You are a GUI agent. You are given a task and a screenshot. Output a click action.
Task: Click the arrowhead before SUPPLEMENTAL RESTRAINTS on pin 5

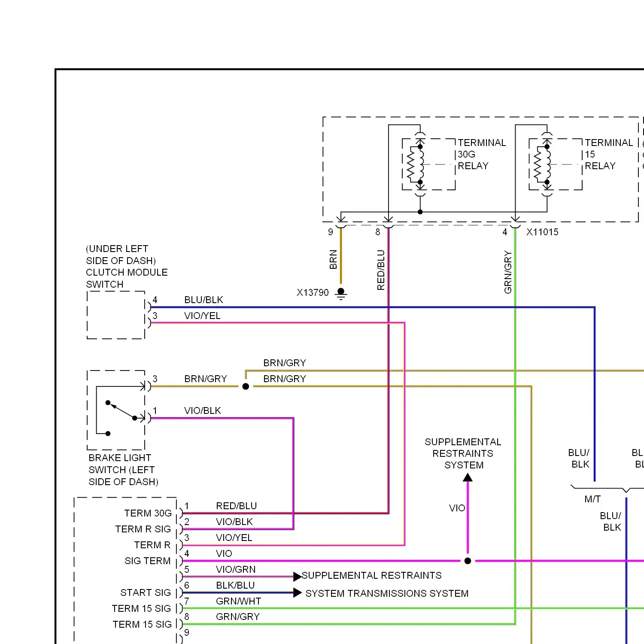(297, 576)
